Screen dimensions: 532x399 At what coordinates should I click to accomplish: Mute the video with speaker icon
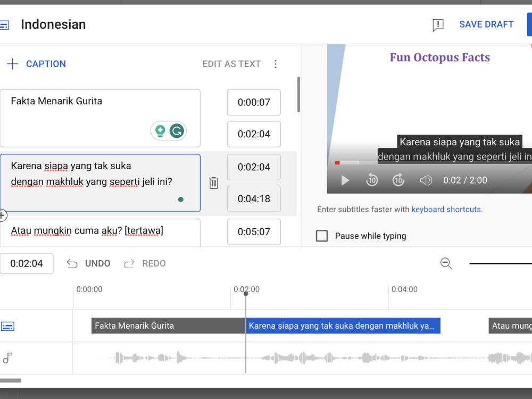click(x=426, y=180)
